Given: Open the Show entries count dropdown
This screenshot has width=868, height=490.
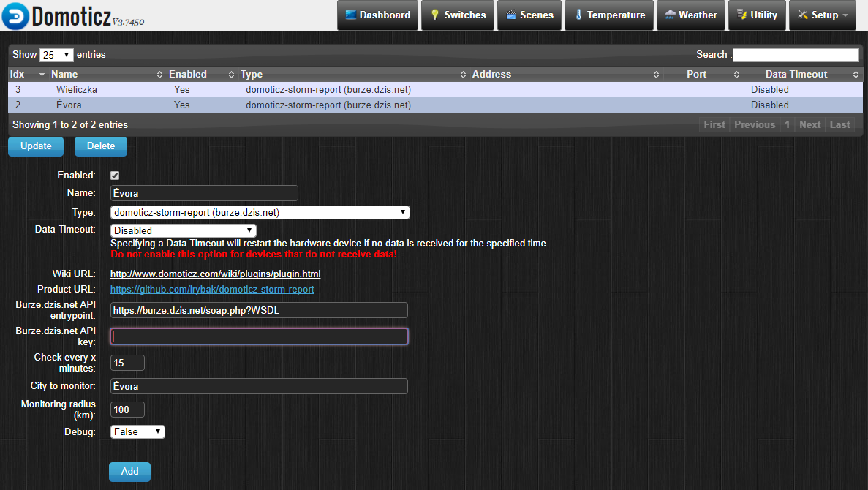Looking at the screenshot, I should 56,55.
